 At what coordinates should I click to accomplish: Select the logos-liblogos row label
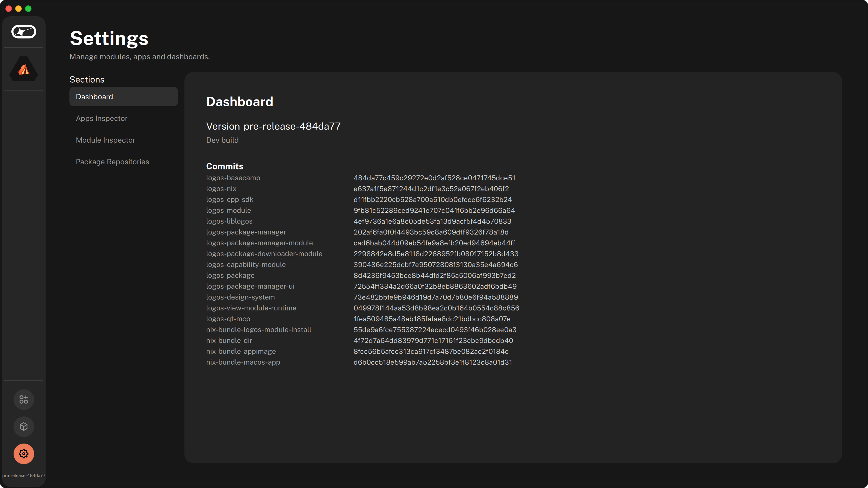(x=229, y=221)
